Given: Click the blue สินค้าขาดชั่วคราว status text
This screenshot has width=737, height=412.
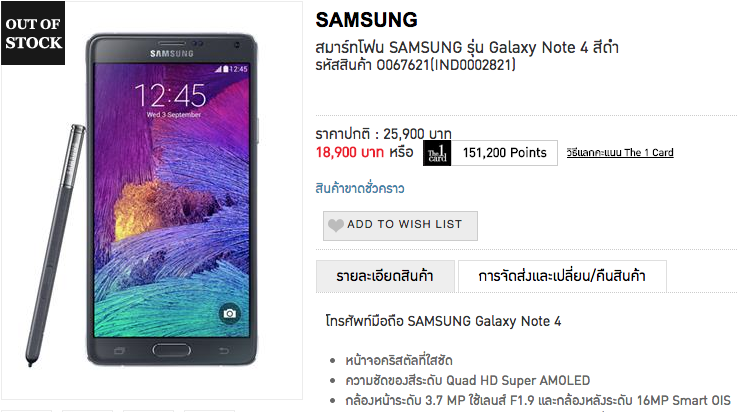Looking at the screenshot, I should pos(360,188).
